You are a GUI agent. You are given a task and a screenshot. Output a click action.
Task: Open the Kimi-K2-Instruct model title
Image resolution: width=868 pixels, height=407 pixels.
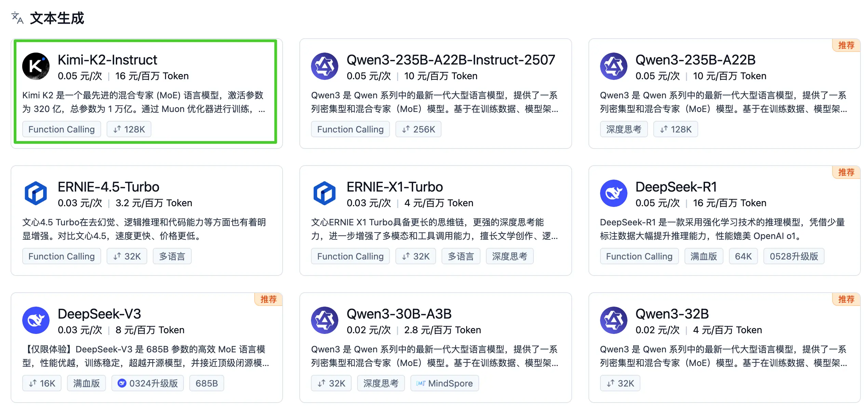(107, 60)
